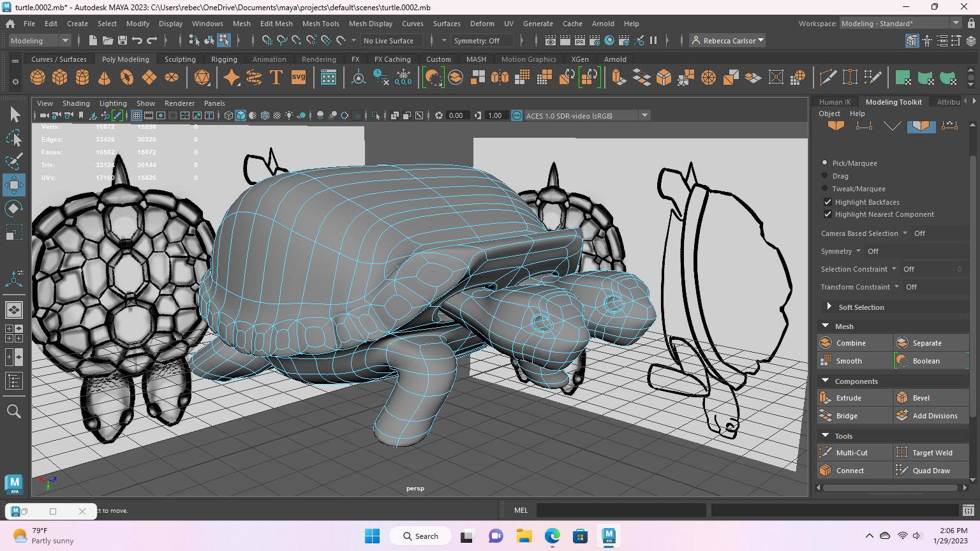Disable Highlight Nearest Component checkbox
This screenshot has width=980, height=551.
[828, 214]
